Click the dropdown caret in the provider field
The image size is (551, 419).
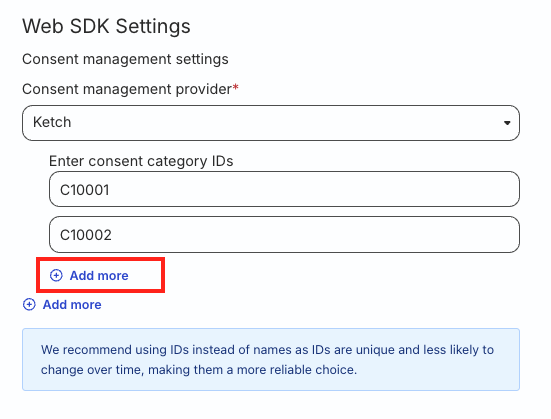507,123
